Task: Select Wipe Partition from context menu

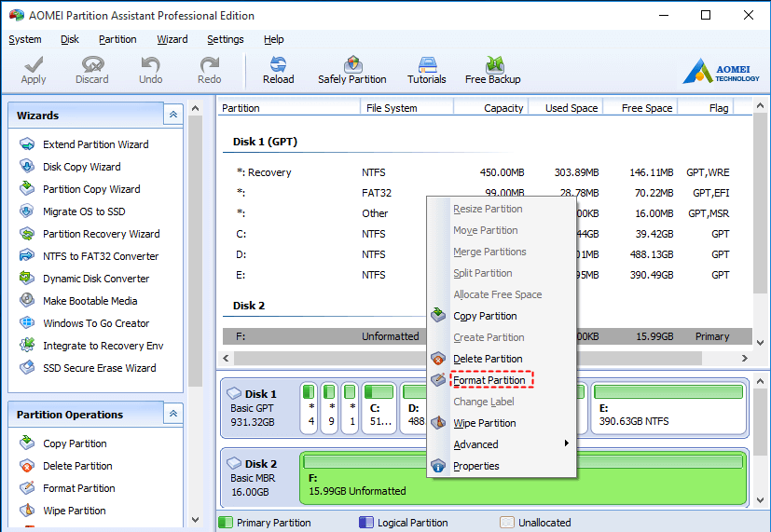Action: coord(484,423)
